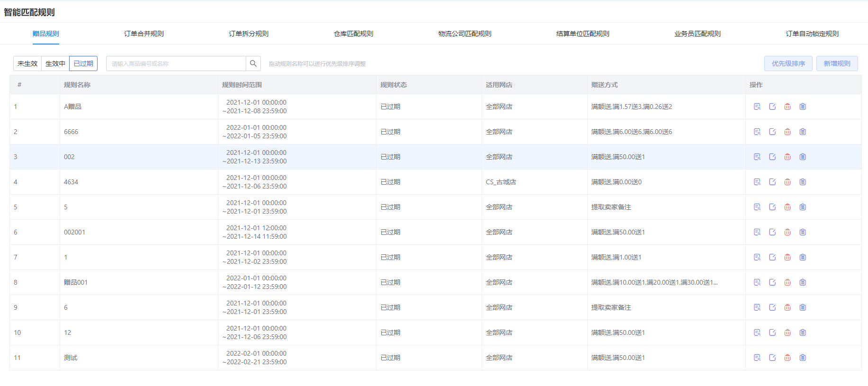Click clipboard icon for 赠品001 rule
Screen dimensions: 868x386
click(x=803, y=282)
